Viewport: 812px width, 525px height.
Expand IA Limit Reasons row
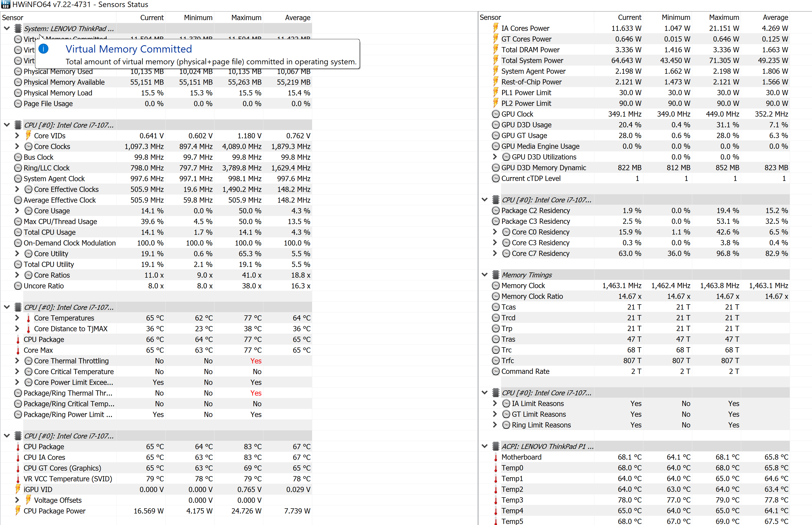(x=495, y=404)
